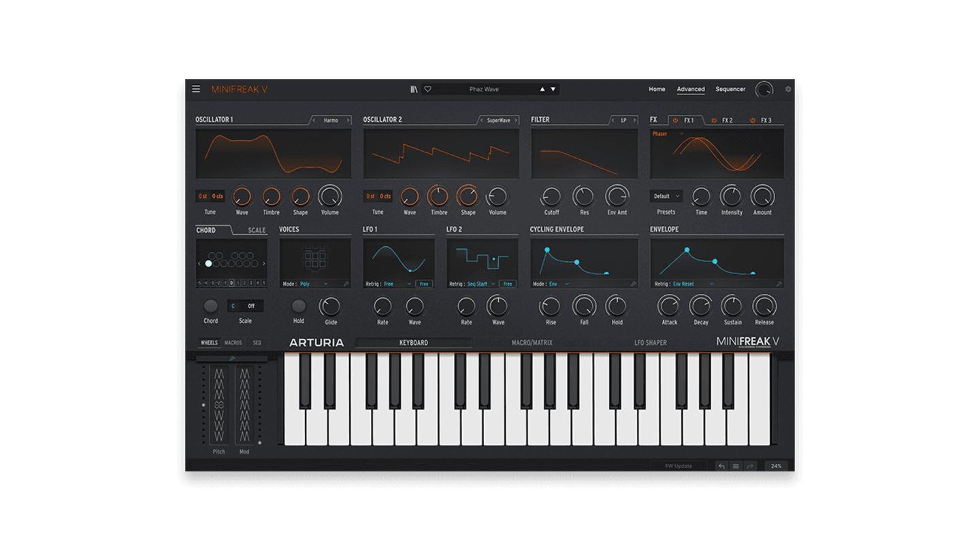Show the WHEELS panel
The width and height of the screenshot is (980, 551).
(209, 343)
